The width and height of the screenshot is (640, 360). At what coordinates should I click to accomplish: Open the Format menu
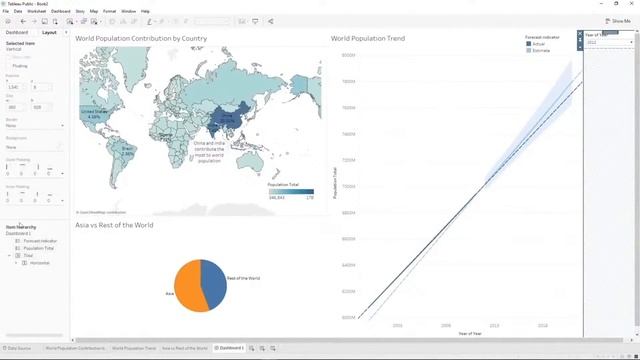pyautogui.click(x=109, y=11)
